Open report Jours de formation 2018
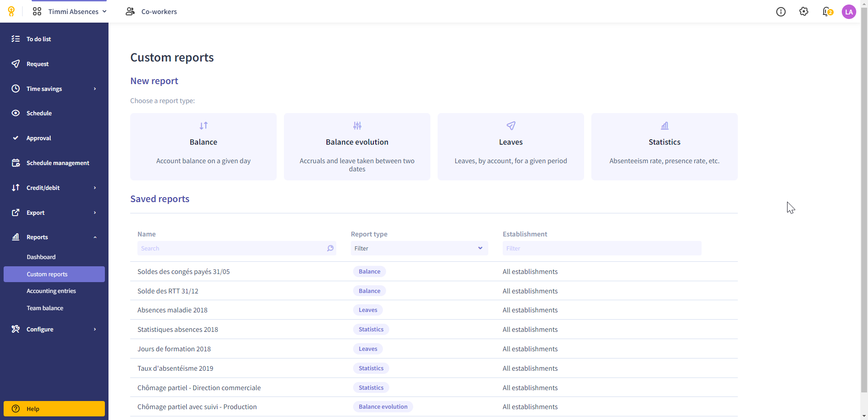868x420 pixels. (434, 349)
